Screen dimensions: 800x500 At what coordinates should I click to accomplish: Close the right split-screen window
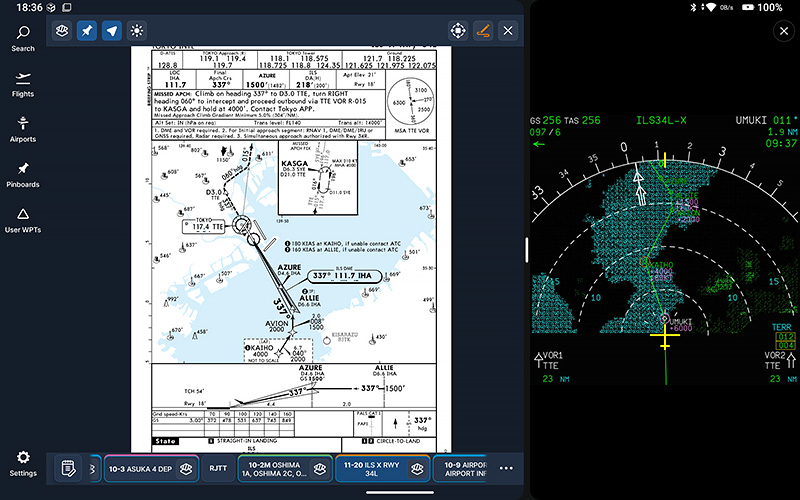784,31
